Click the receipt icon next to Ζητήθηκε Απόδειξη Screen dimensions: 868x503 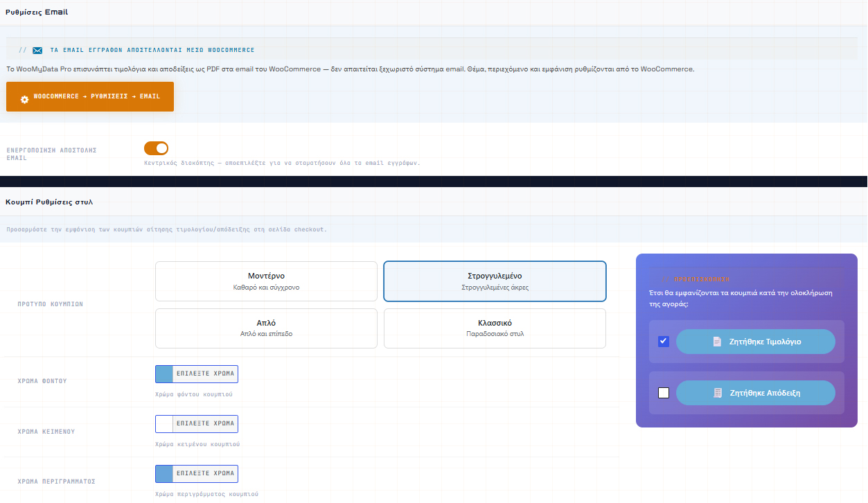click(718, 393)
